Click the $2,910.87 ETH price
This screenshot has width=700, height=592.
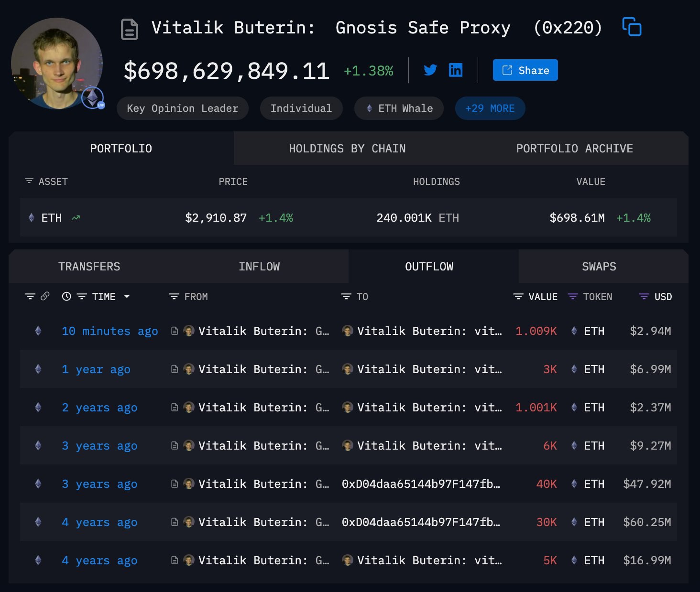point(216,218)
